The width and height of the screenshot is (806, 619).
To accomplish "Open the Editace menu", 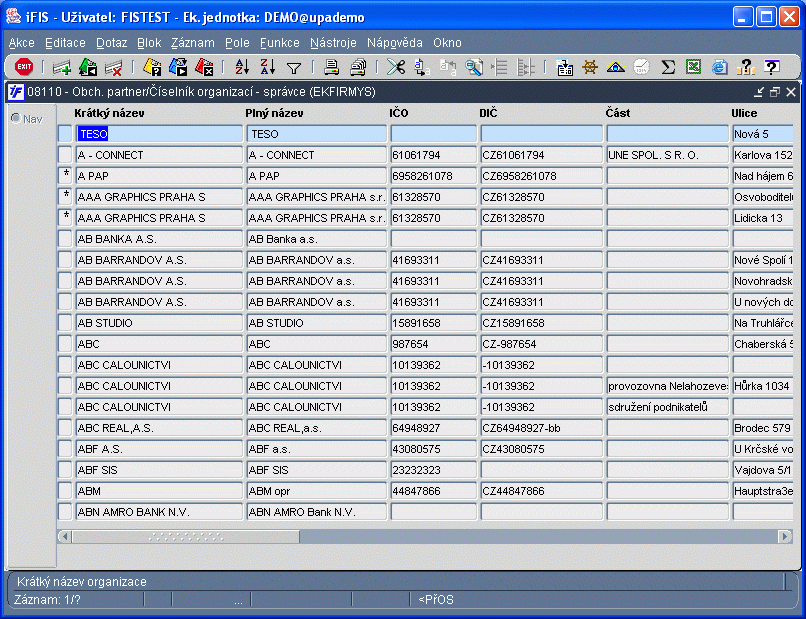I will click(65, 43).
